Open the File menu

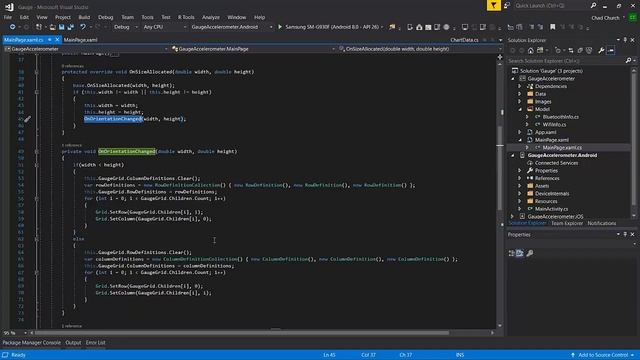tap(8, 17)
